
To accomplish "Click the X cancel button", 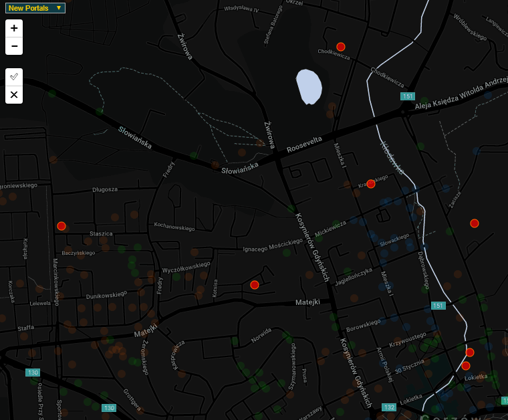I will pyautogui.click(x=14, y=94).
